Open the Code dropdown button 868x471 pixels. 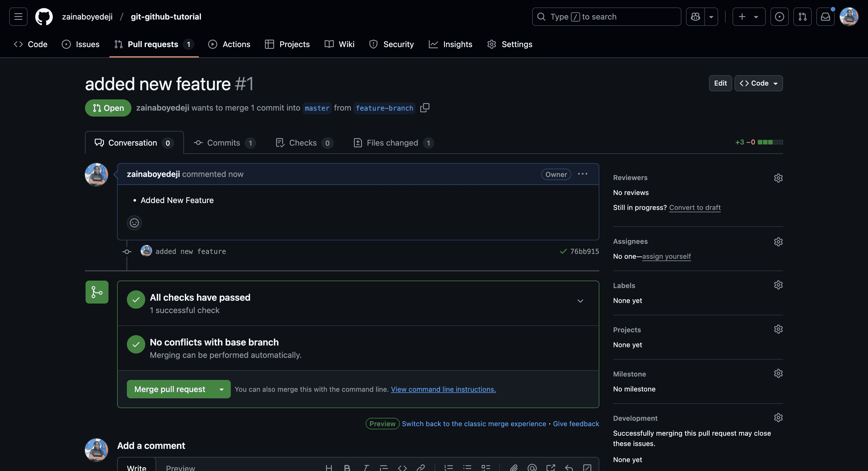tap(758, 83)
